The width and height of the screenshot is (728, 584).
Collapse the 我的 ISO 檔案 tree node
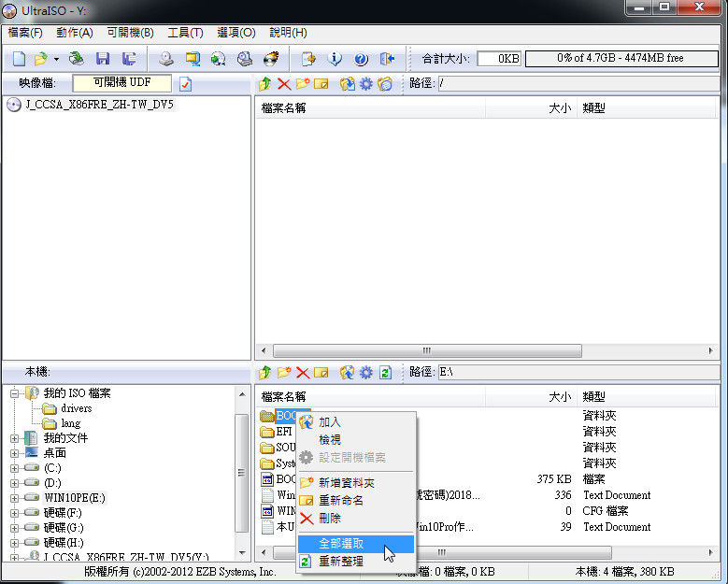[15, 393]
